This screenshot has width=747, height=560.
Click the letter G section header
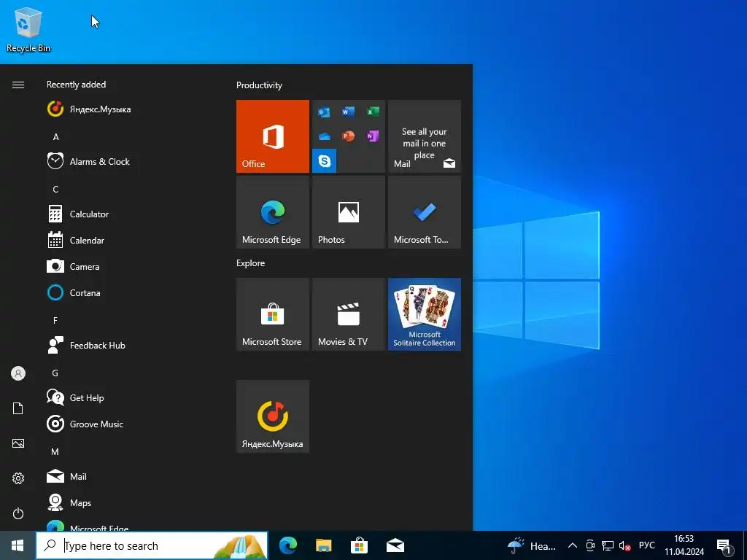55,373
